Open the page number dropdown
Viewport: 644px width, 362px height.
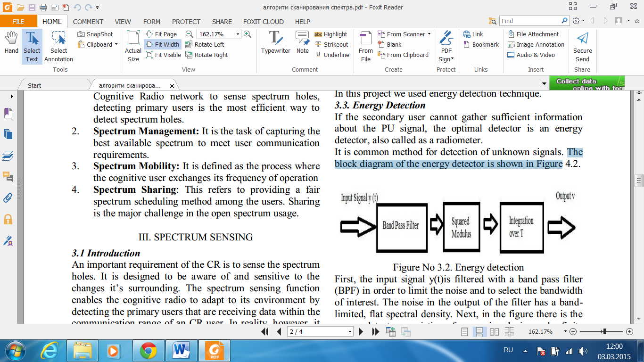pos(350,332)
